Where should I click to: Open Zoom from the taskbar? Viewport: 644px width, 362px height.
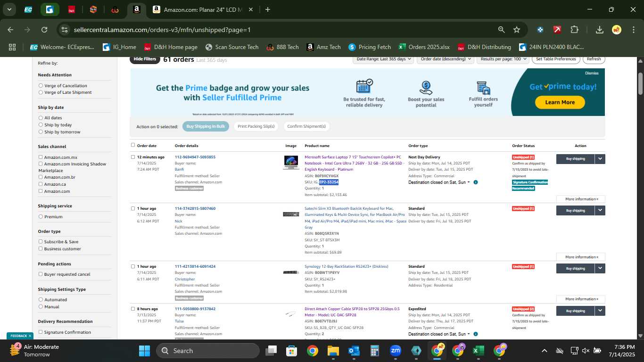click(396, 351)
